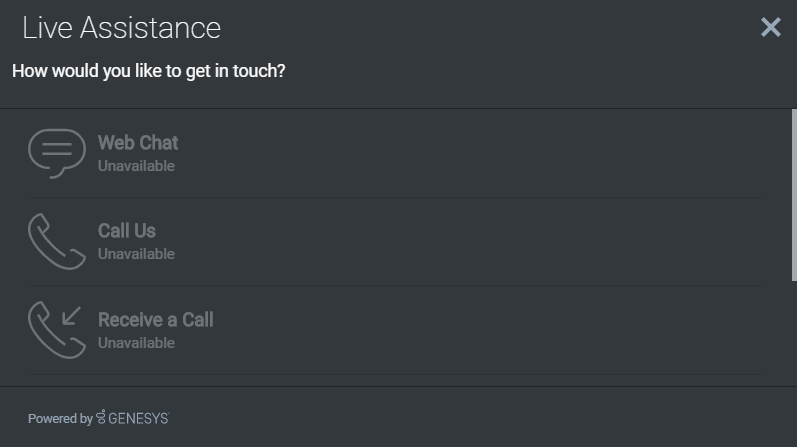Click the Genesys logo symbol in footer
The width and height of the screenshot is (797, 447).
(x=101, y=417)
